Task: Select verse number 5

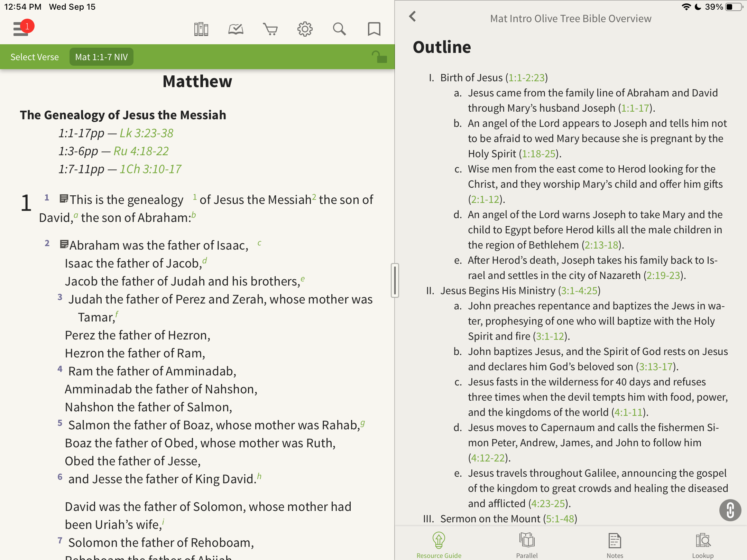Action: pyautogui.click(x=60, y=423)
